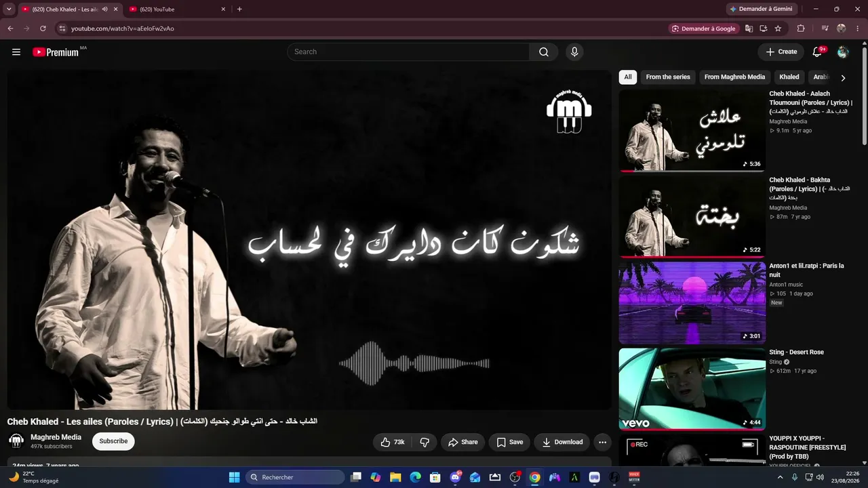Bookmark this page with the star
Viewport: 868px width, 488px height.
(778, 28)
